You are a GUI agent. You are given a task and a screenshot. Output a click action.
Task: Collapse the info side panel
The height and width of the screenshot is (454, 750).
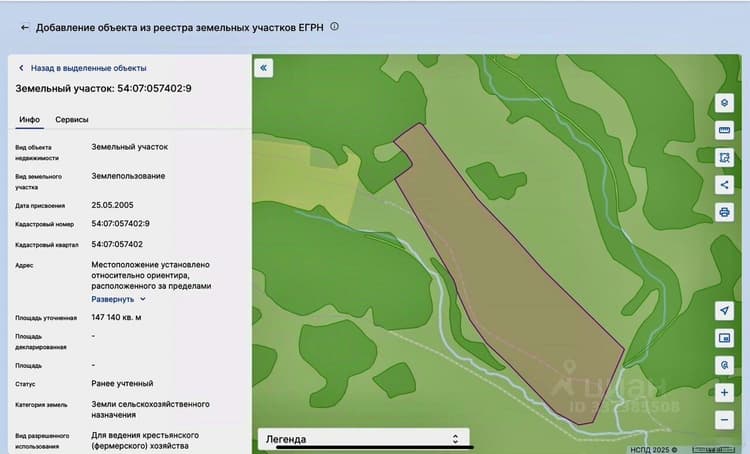264,68
